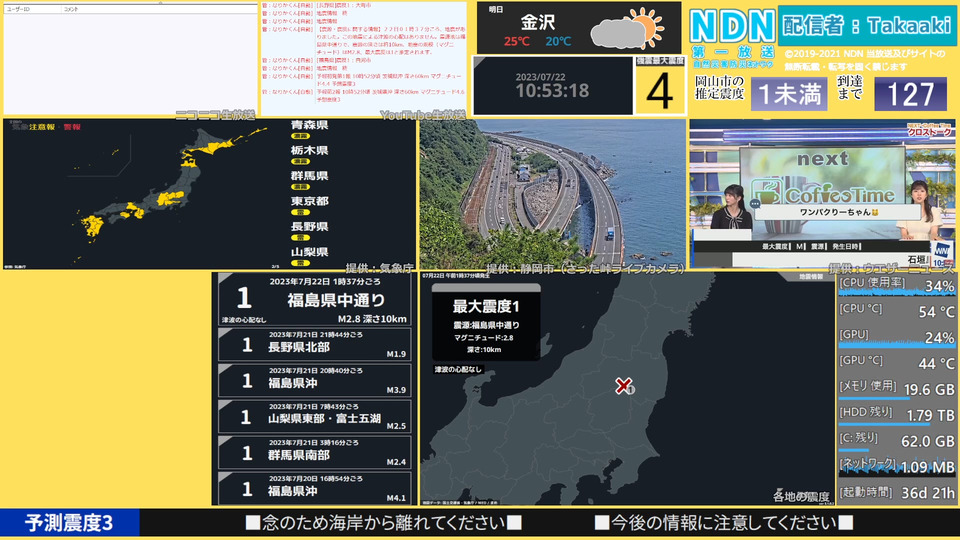Click the red 警報 legend label
960x540 pixels.
click(72, 127)
